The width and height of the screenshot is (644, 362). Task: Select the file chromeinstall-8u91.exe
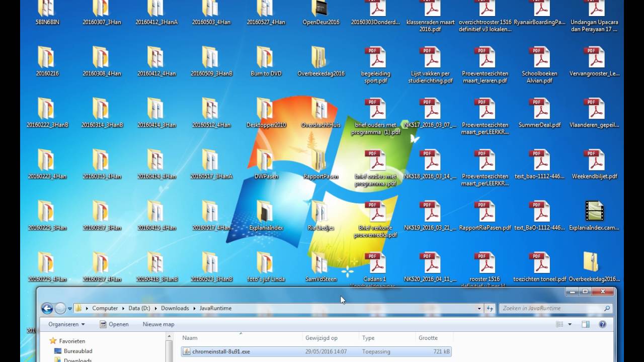(316, 351)
